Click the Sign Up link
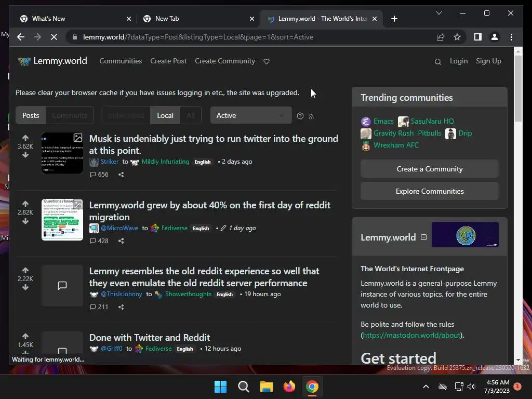Viewport: 532px width, 399px height. [488, 61]
